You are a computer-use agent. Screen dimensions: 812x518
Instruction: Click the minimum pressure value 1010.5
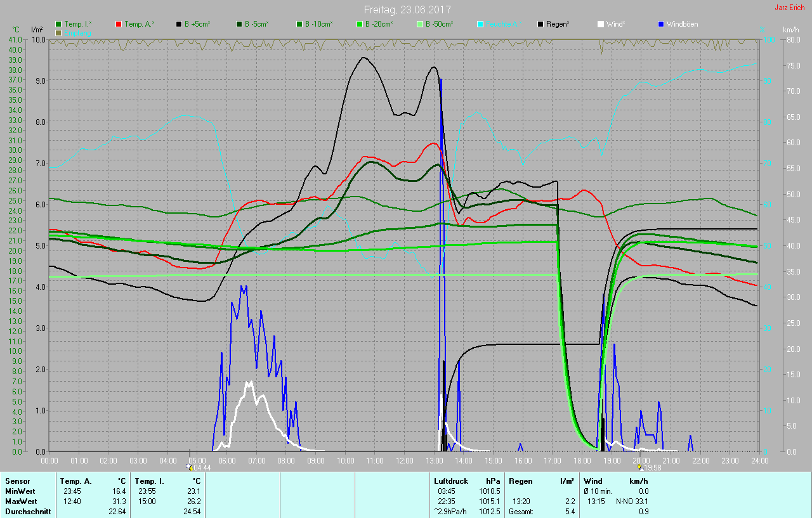[490, 491]
